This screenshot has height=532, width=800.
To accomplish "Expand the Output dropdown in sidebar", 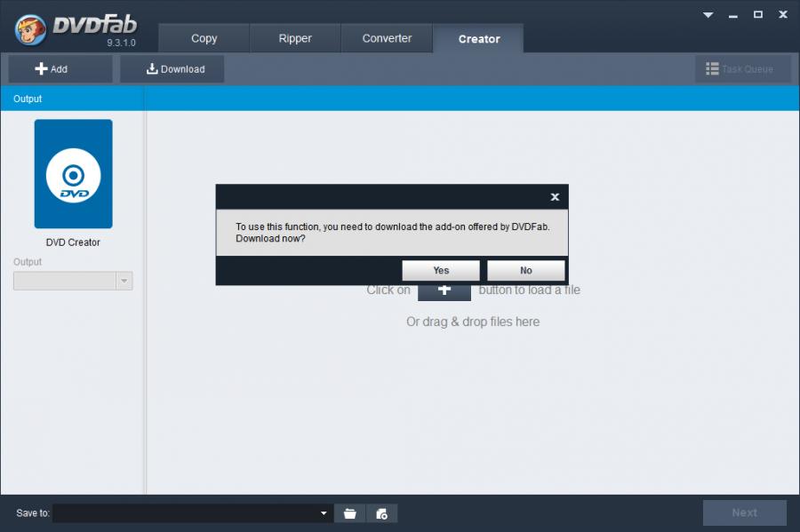I will pos(124,281).
